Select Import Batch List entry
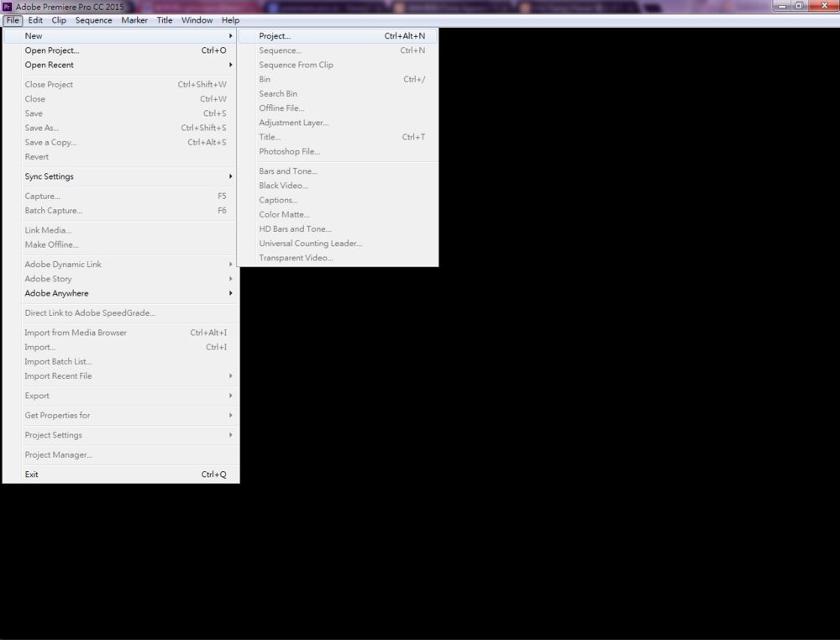 [x=121, y=361]
